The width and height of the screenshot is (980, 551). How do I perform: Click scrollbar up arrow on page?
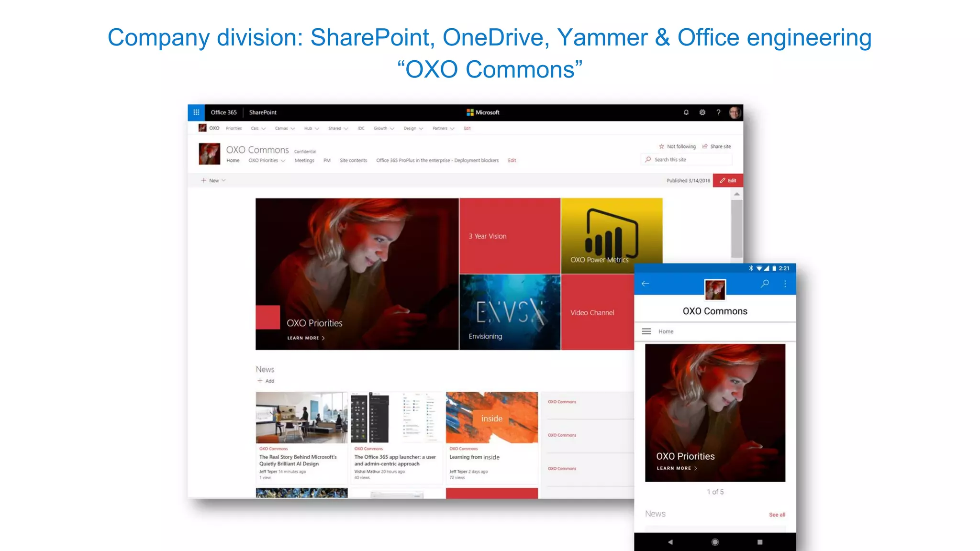(x=737, y=194)
